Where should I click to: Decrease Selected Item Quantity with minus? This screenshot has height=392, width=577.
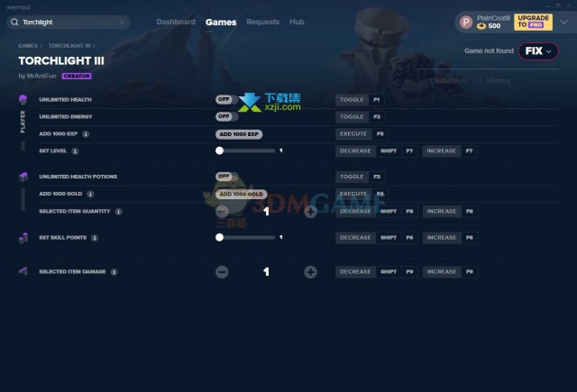point(222,212)
